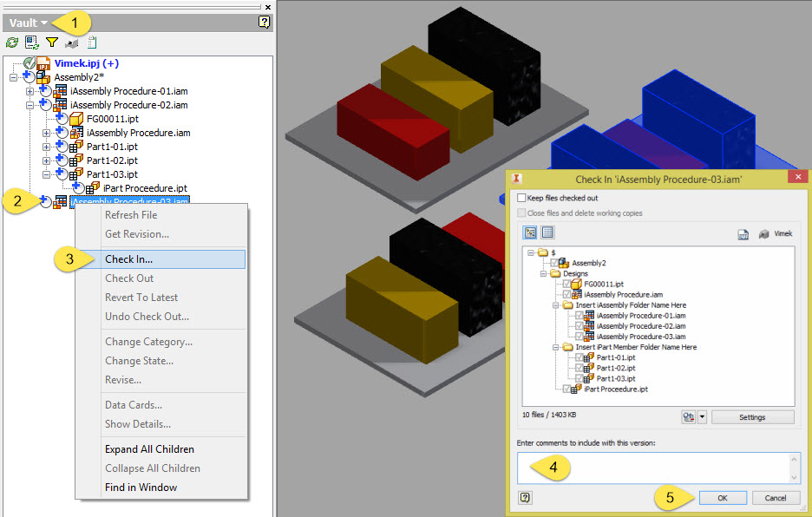812x517 pixels.
Task: Click the Vault help question mark icon
Action: pos(262,22)
